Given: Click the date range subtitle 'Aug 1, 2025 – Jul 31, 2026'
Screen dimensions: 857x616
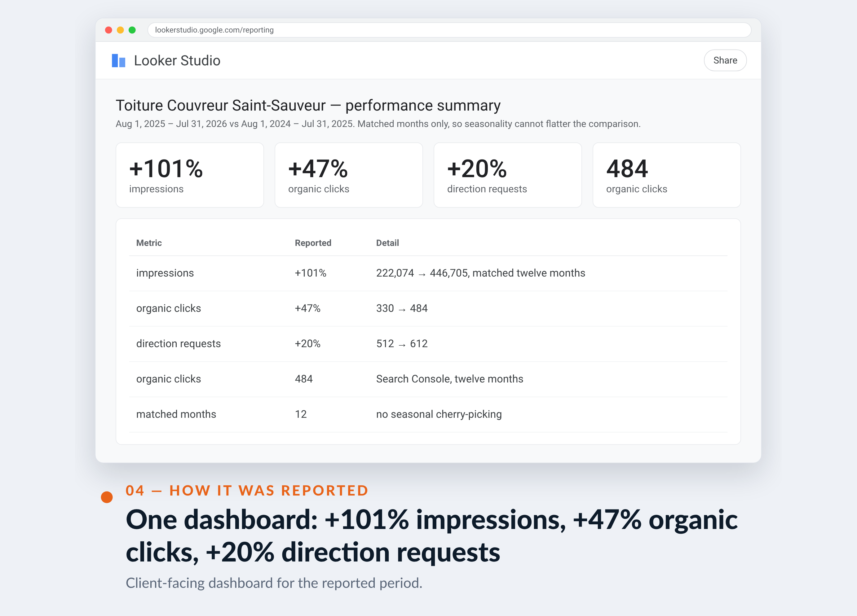Looking at the screenshot, I should (x=171, y=124).
